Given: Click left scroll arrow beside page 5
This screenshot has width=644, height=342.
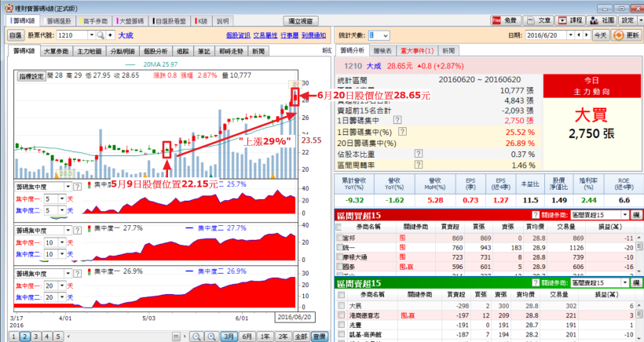Looking at the screenshot, I should [68, 337].
